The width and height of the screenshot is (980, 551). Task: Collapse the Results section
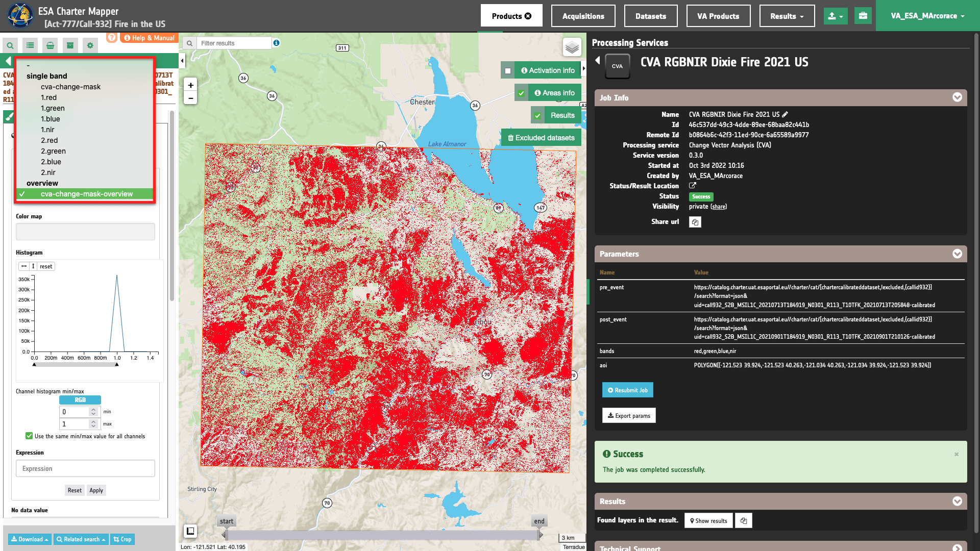click(x=957, y=502)
